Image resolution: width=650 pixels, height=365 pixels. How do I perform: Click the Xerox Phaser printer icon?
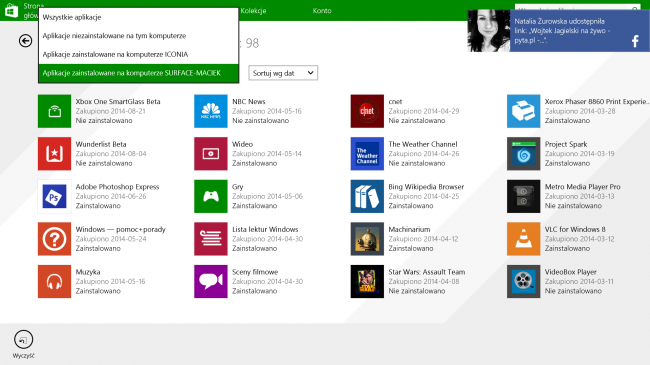click(524, 111)
